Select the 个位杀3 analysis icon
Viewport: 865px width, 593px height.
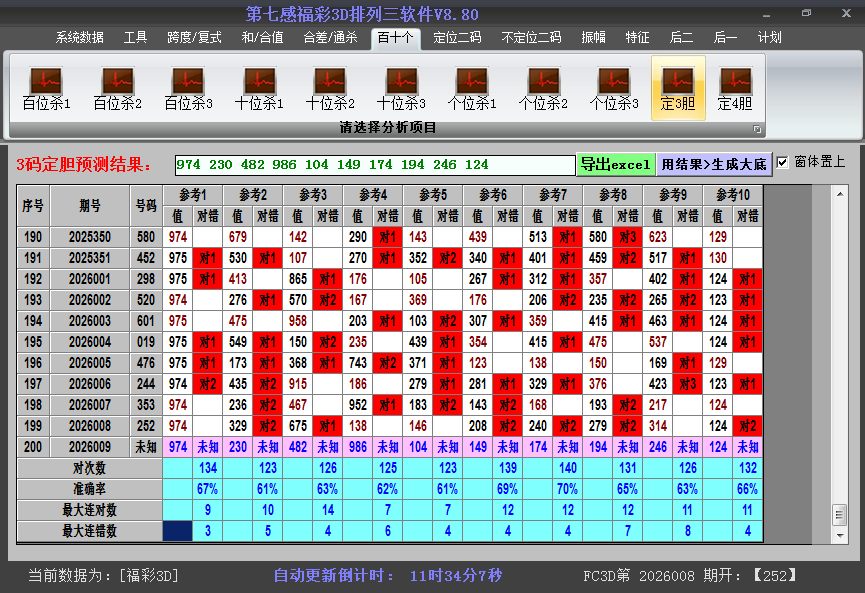click(614, 88)
